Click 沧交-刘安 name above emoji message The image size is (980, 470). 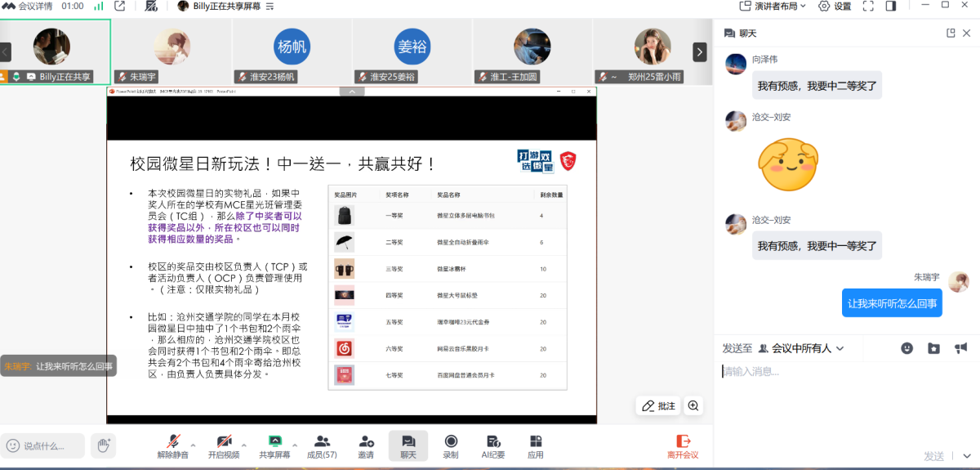point(771,117)
